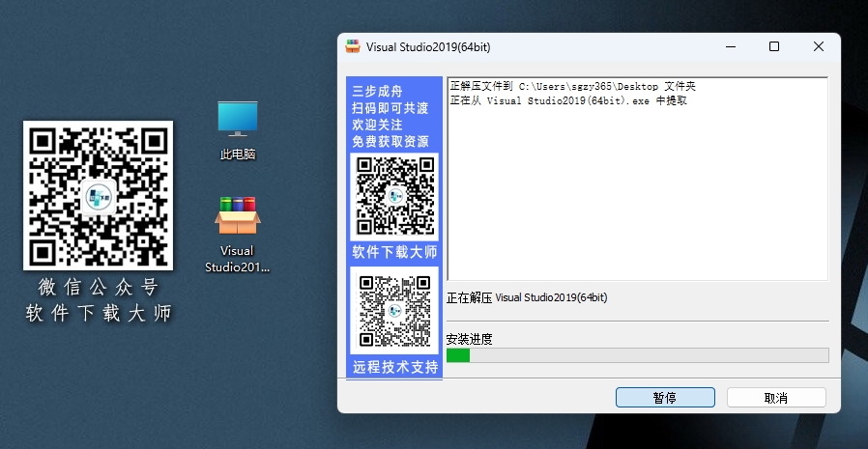Click the 远程技术支持 label in installer sidebar

click(395, 367)
